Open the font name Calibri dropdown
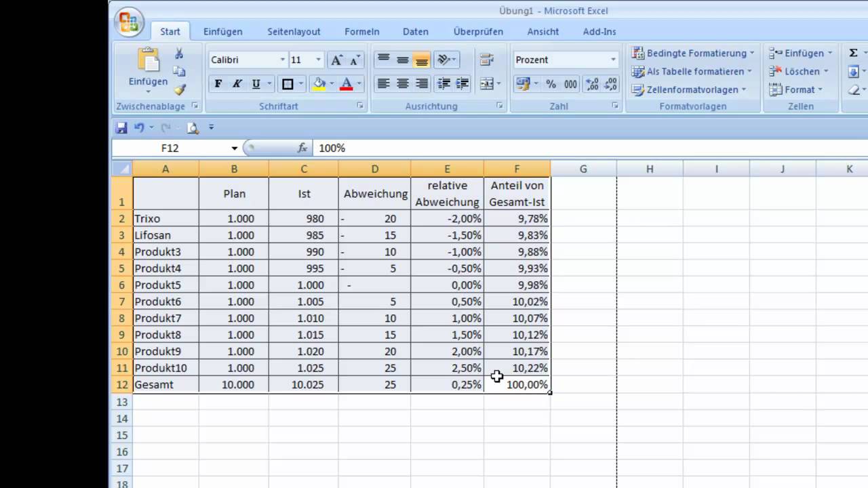This screenshot has width=868, height=488. coord(283,60)
